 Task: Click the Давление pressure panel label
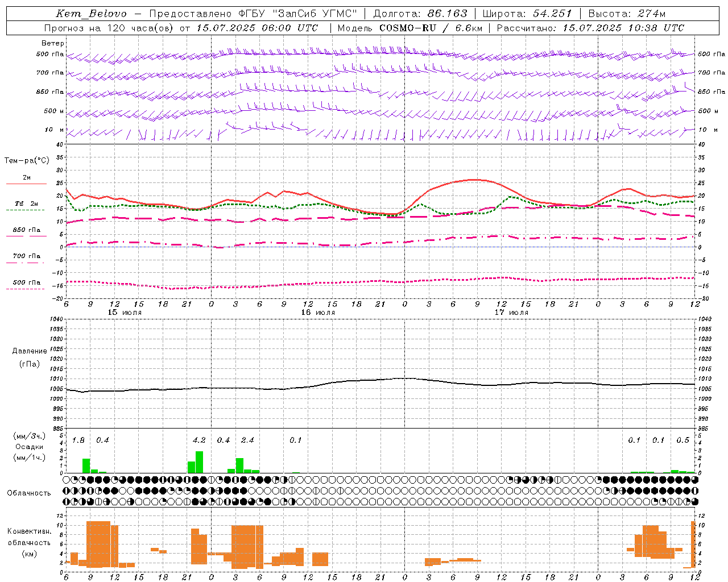pyautogui.click(x=30, y=351)
